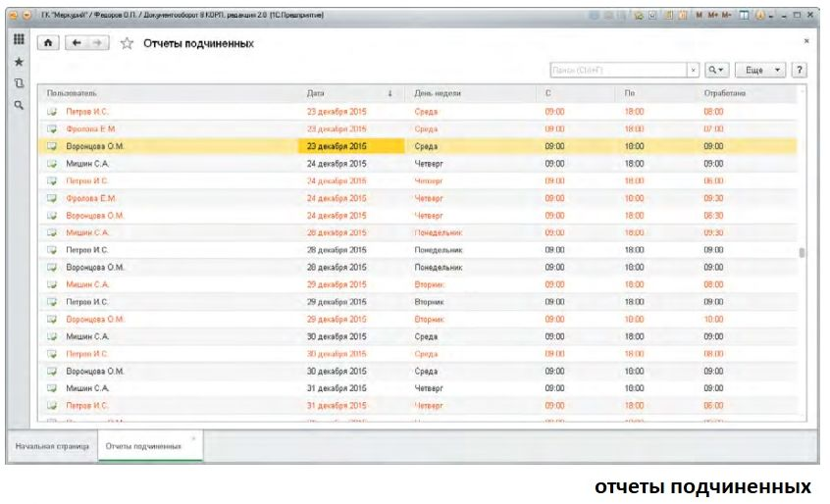830x504 pixels.
Task: Clear the search field with x button
Action: (693, 71)
